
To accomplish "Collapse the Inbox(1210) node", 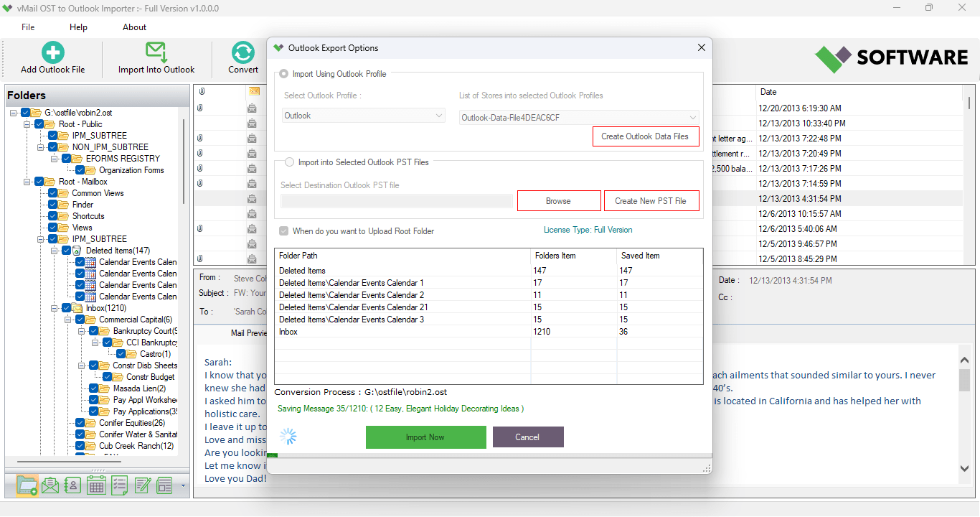I will tap(55, 308).
